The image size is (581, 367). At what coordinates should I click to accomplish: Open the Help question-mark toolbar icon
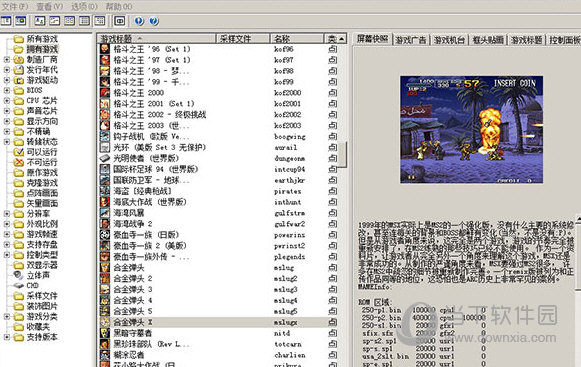point(154,21)
